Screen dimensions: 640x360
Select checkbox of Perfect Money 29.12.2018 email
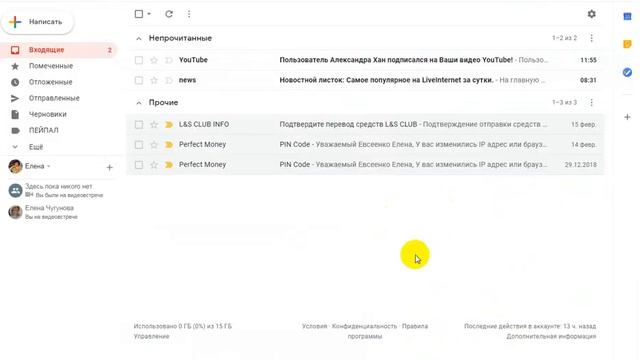tap(139, 165)
